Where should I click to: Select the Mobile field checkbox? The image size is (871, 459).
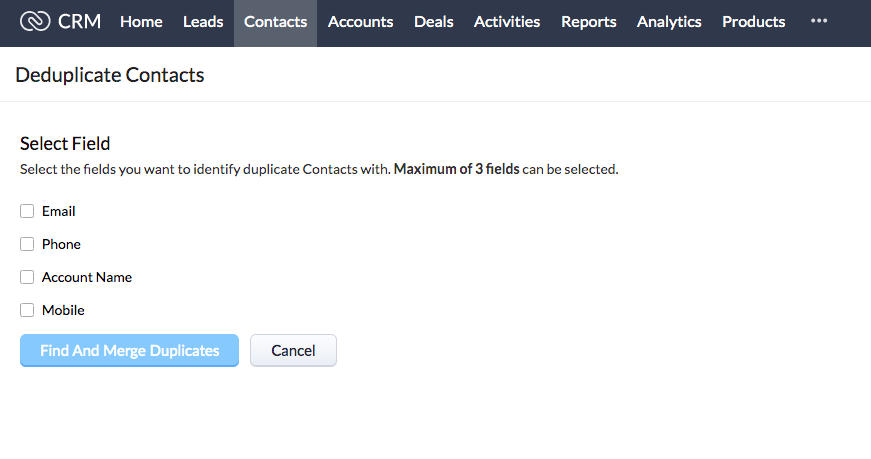coord(27,310)
